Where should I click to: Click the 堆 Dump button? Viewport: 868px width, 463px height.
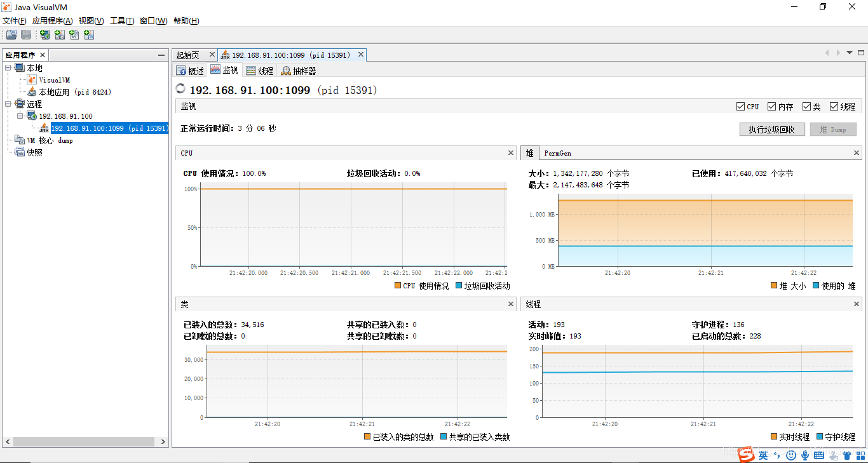point(832,130)
